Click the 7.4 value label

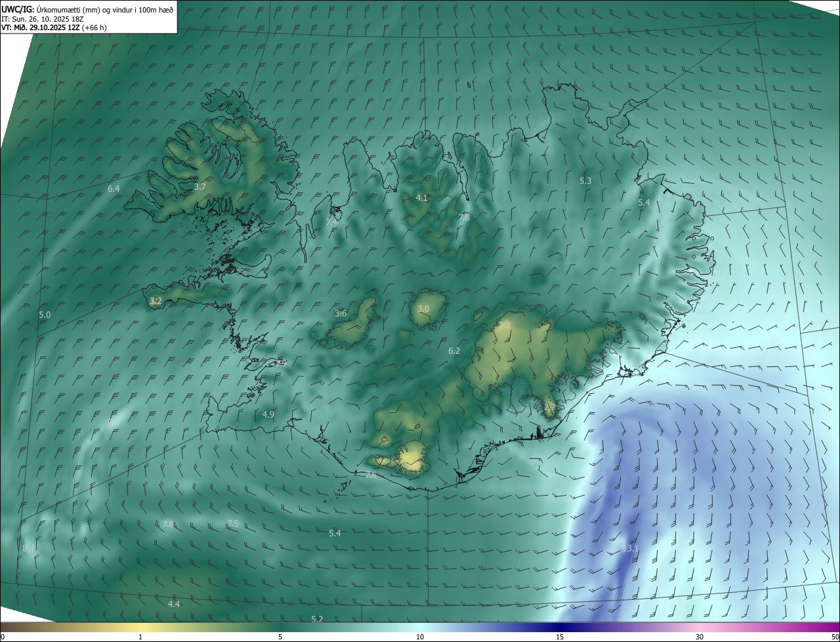[x=331, y=223]
